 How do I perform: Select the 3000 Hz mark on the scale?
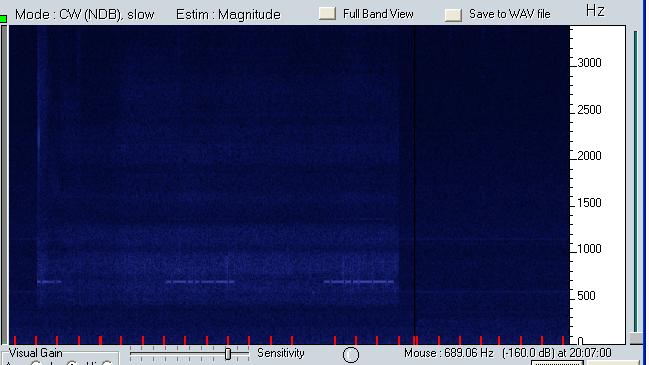click(589, 63)
